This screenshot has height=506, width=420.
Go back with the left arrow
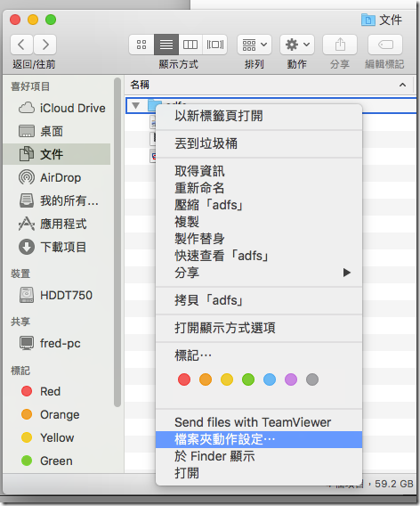click(21, 45)
